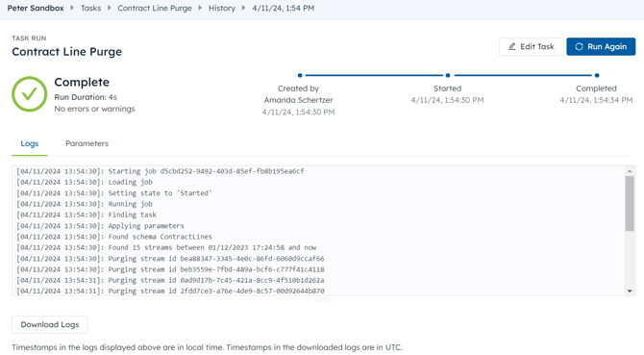
Task: Click the breadcrumb arrow after History
Action: (243, 8)
